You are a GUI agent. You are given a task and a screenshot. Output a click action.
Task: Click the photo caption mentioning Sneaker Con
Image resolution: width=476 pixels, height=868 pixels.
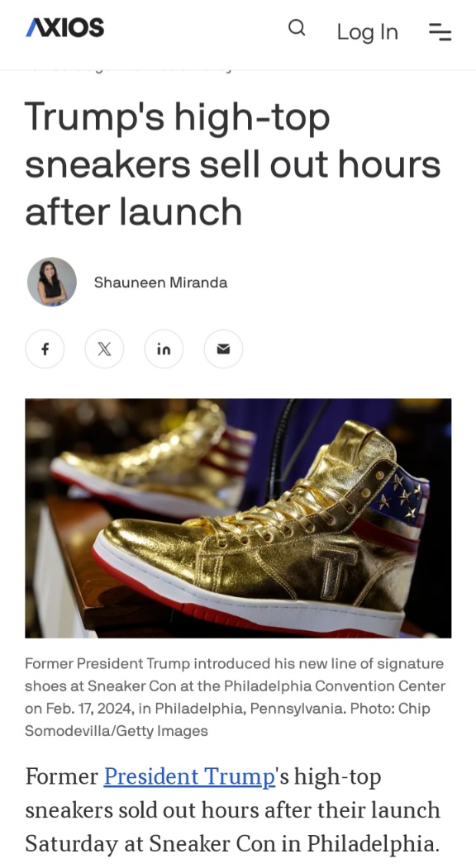236,697
